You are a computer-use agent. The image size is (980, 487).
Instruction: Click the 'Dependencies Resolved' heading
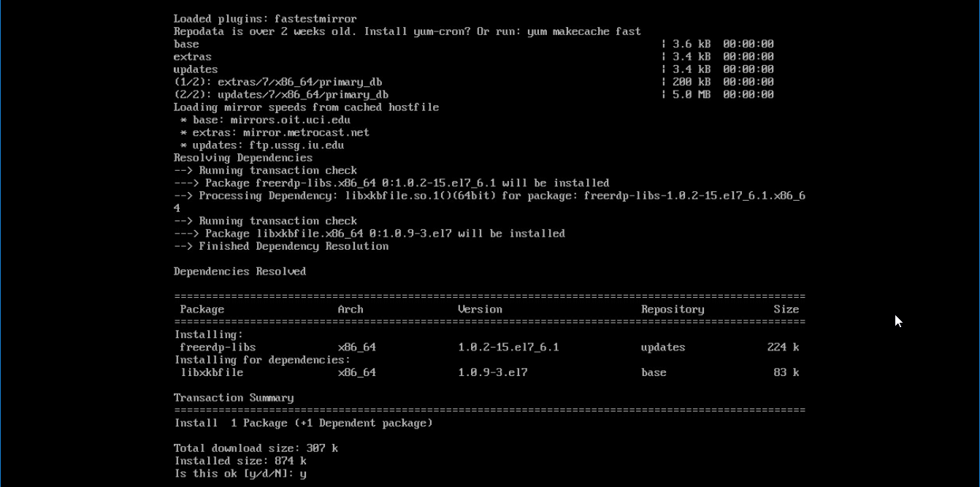click(240, 272)
